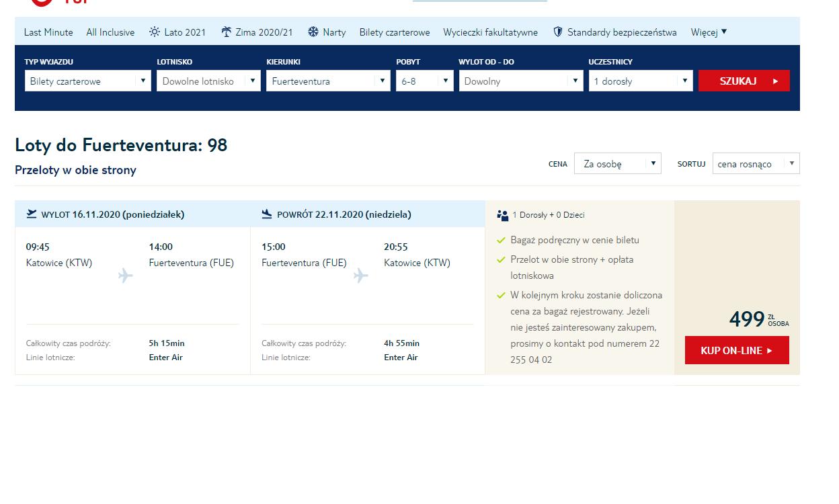Click Fuerteventura (FUE) under the 14:00 arrival
Viewport: 839px width, 504px height.
click(x=192, y=263)
